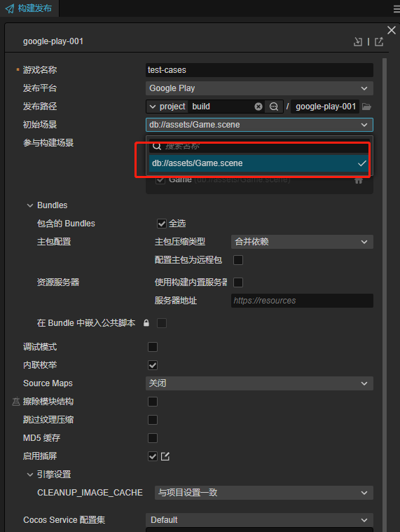
Task: Click the 主包配置 label
Action: 54,242
